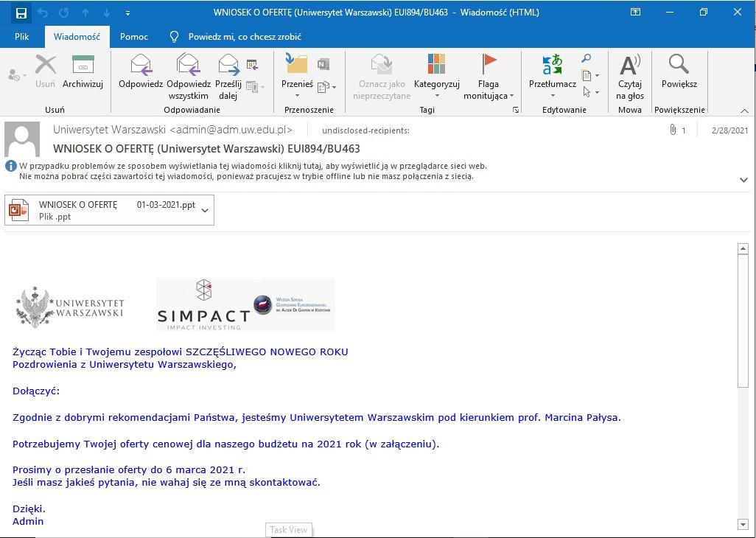Screen dimensions: 756x538
Task: Save the message using the floppy disk icon
Action: click(21, 13)
